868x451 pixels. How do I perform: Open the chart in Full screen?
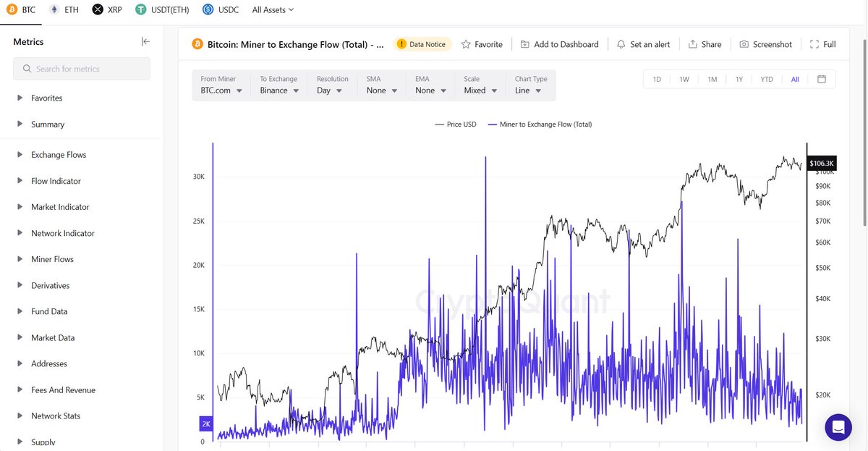(x=823, y=44)
